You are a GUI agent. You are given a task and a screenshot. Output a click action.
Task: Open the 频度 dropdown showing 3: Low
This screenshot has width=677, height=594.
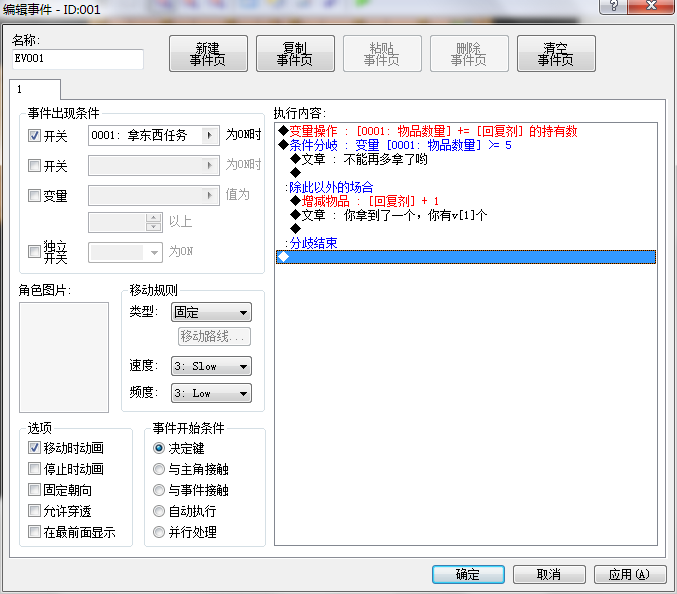(x=211, y=393)
